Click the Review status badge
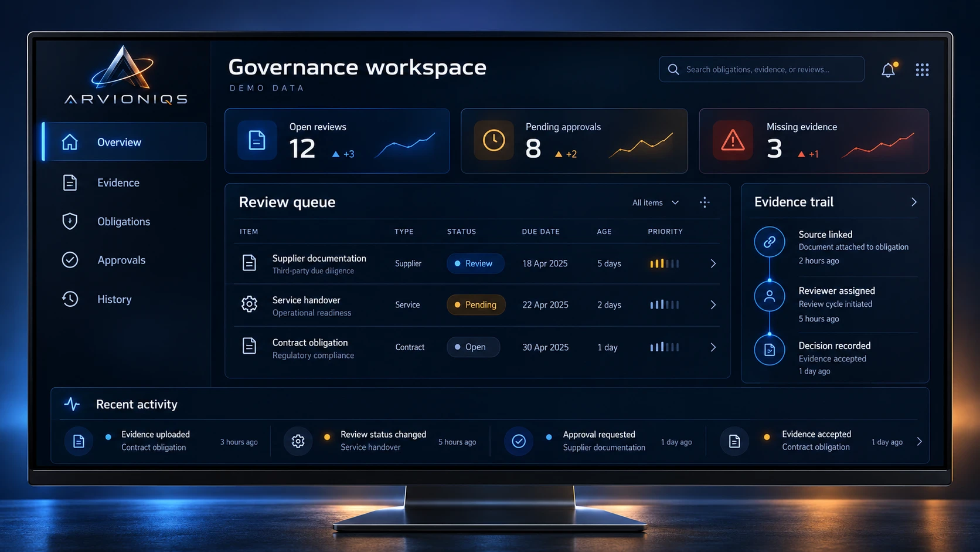Viewport: 980px width, 552px height. [x=475, y=263]
